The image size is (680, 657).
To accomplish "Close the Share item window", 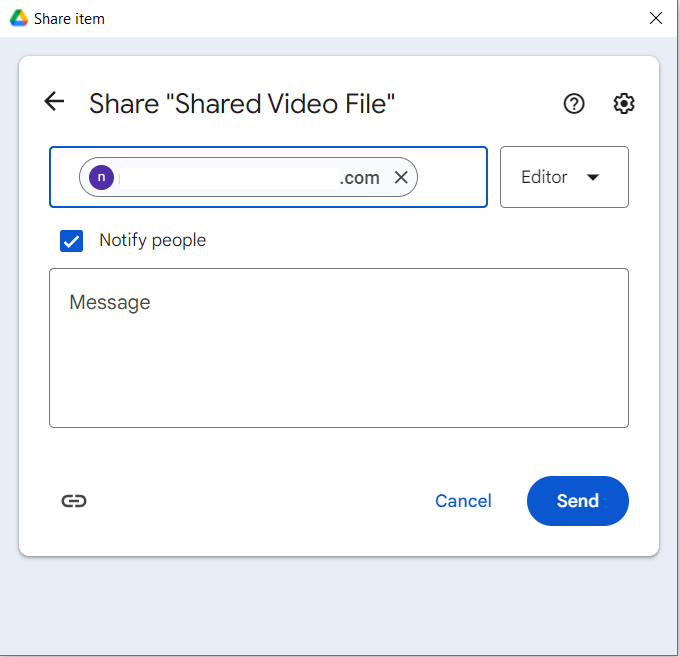I will pyautogui.click(x=656, y=18).
